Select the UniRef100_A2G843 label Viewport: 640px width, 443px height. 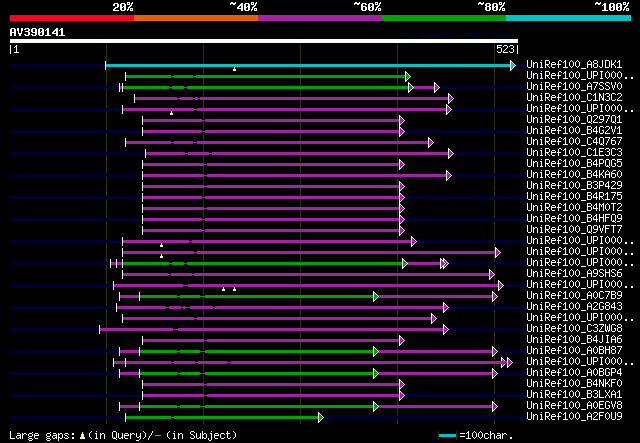coord(574,307)
